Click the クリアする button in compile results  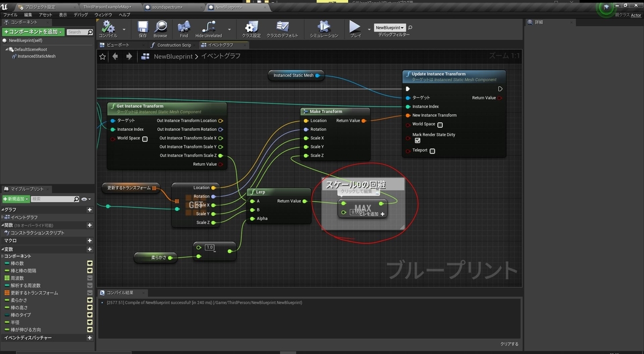(509, 344)
